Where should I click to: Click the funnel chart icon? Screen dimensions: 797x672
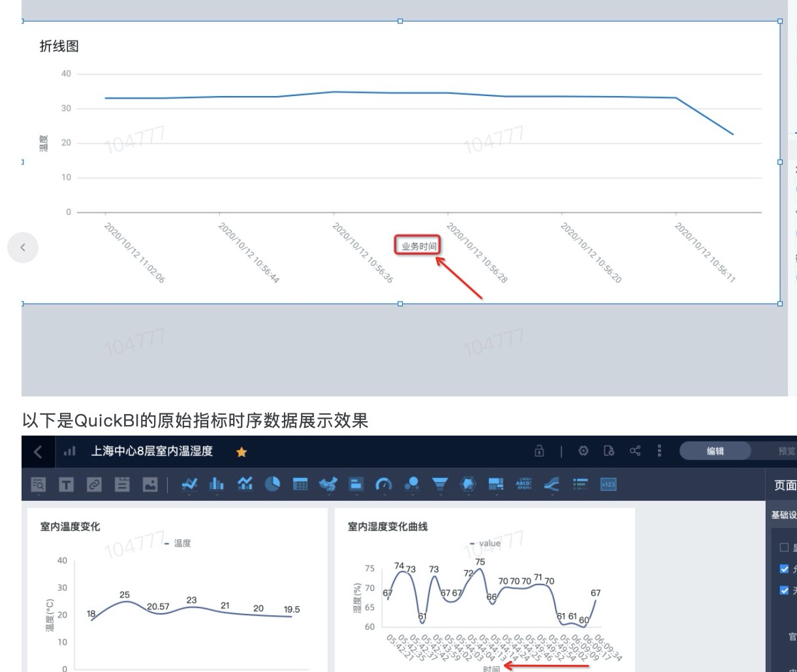pos(439,485)
